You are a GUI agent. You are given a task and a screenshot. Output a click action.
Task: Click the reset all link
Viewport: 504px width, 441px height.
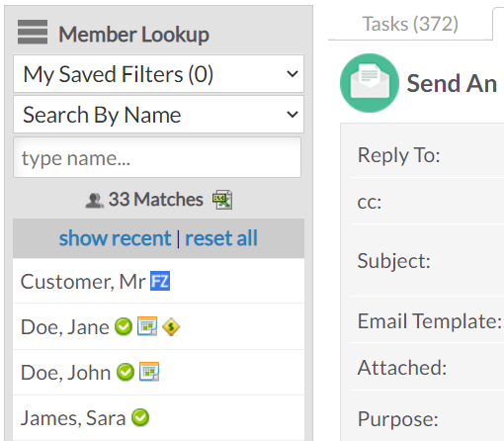[x=221, y=238]
